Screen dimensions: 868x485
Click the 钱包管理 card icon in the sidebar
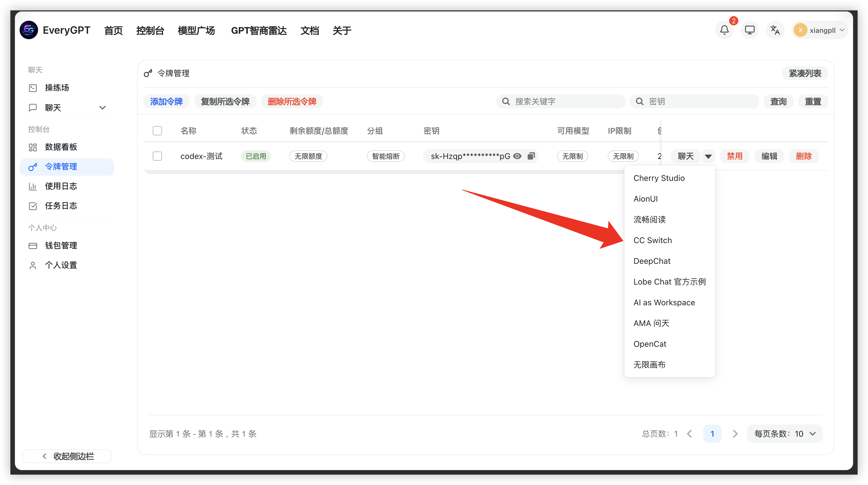click(33, 246)
